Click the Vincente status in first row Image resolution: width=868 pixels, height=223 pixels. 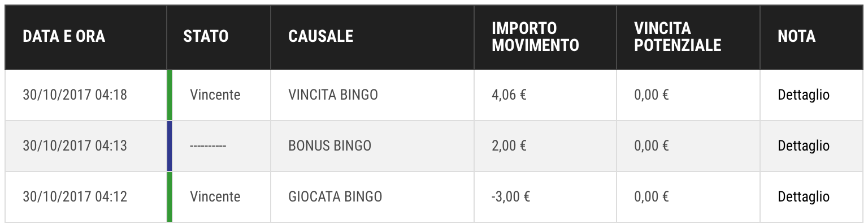[x=215, y=95]
